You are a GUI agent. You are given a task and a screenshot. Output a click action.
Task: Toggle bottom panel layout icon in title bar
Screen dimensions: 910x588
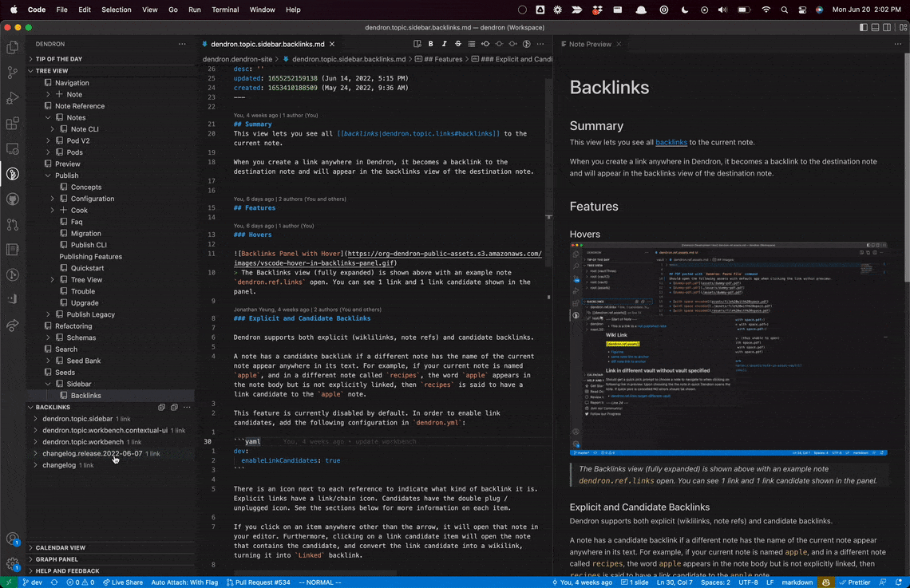point(875,27)
